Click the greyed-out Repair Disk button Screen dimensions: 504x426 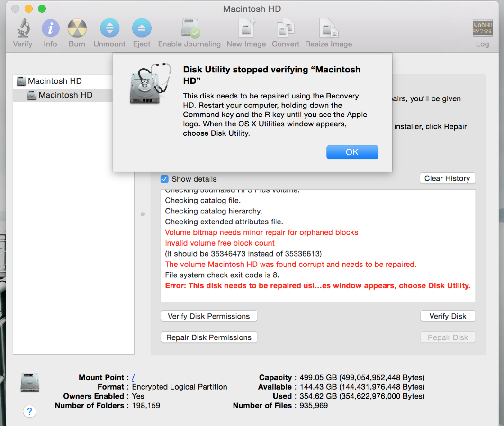pos(448,337)
